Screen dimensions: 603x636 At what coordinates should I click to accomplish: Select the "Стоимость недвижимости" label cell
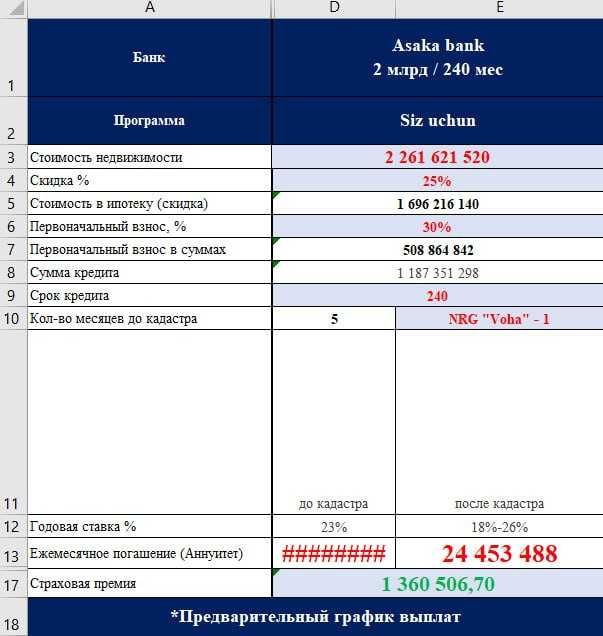coord(150,157)
